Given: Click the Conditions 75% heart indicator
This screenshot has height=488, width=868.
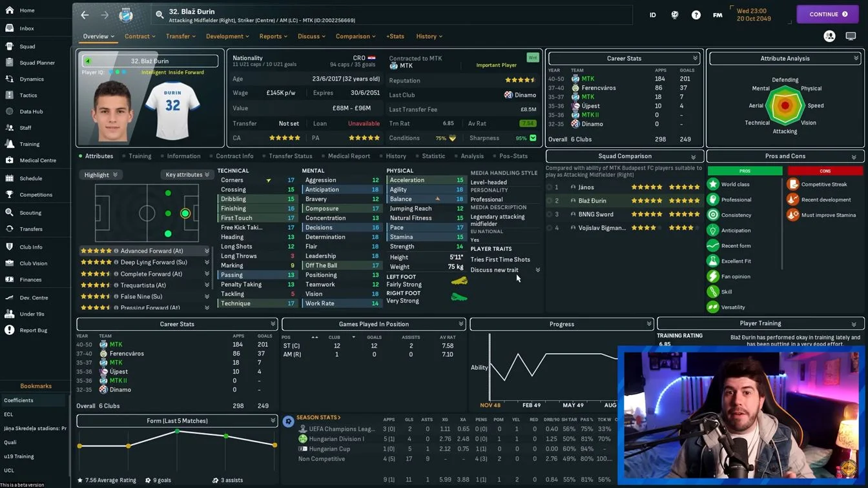Looking at the screenshot, I should [x=452, y=138].
